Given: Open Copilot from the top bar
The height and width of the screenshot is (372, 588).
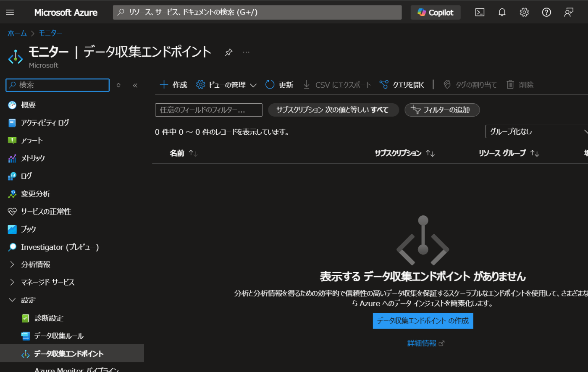Looking at the screenshot, I should [x=436, y=12].
